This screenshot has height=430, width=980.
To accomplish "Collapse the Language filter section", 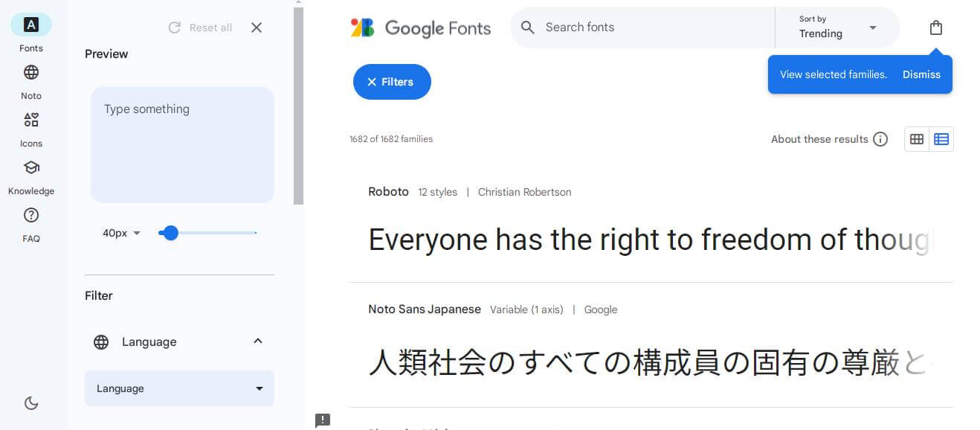I will pyautogui.click(x=257, y=341).
